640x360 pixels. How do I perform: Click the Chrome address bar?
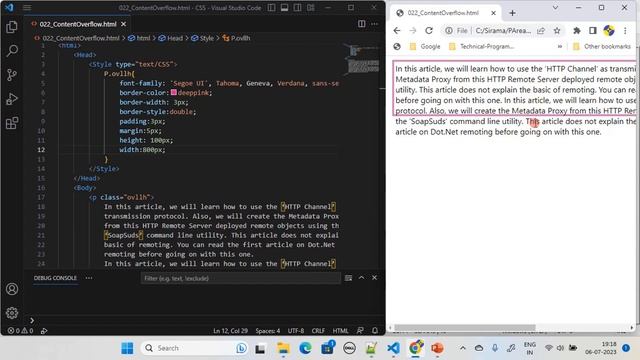(503, 31)
